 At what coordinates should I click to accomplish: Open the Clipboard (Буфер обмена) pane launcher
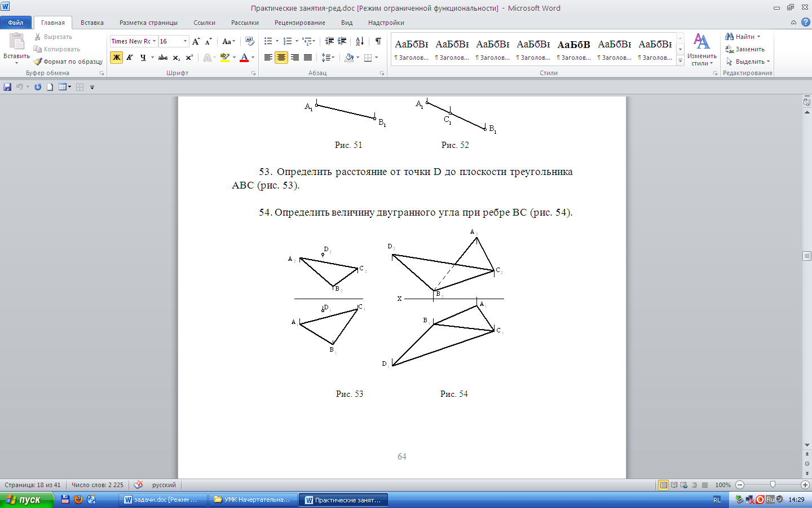click(102, 73)
